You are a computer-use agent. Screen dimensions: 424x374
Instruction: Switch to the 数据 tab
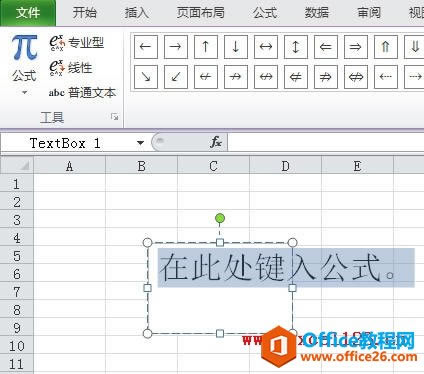[316, 13]
